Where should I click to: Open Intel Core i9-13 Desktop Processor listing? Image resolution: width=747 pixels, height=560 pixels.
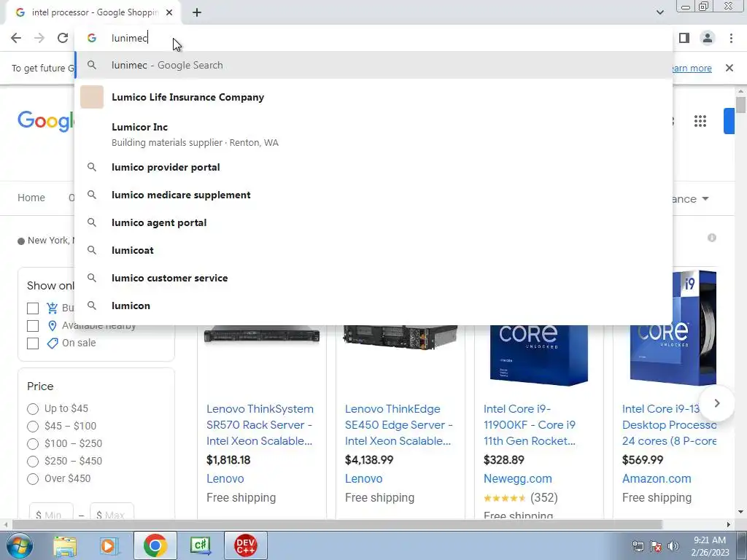tap(669, 425)
